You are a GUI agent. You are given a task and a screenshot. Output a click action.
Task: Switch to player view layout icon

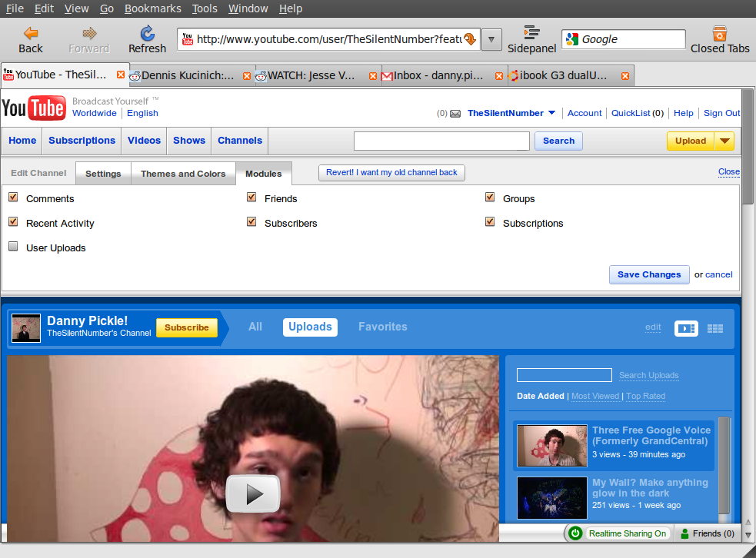pyautogui.click(x=686, y=329)
